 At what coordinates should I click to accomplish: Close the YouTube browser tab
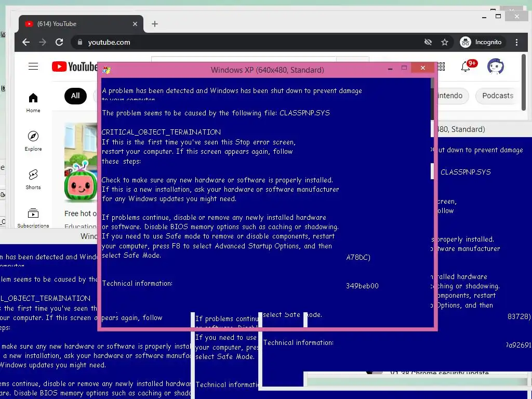[135, 24]
